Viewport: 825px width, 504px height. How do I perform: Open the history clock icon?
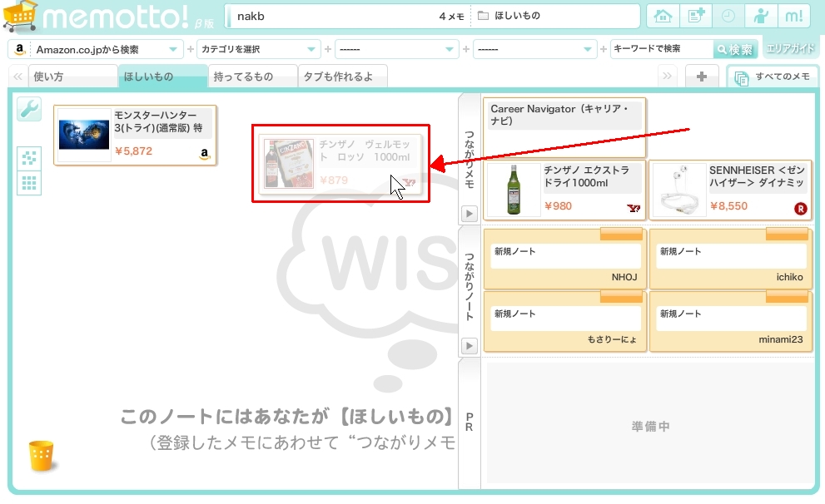pyautogui.click(x=728, y=16)
